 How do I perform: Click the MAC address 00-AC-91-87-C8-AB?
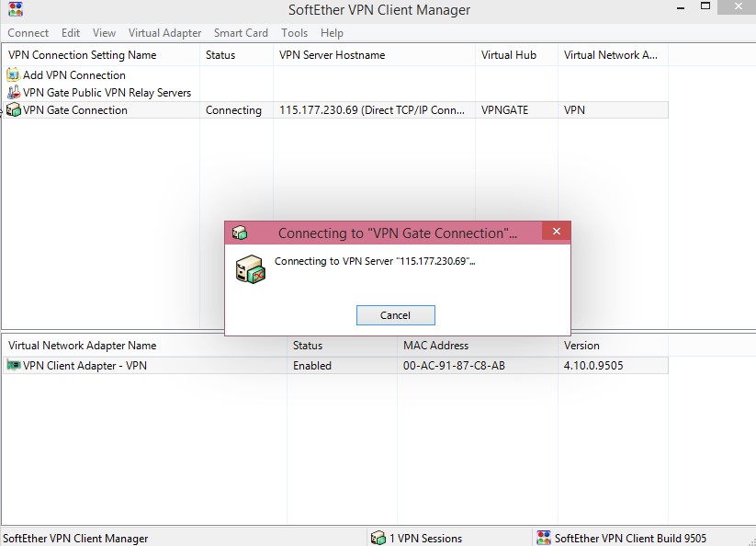coord(454,366)
